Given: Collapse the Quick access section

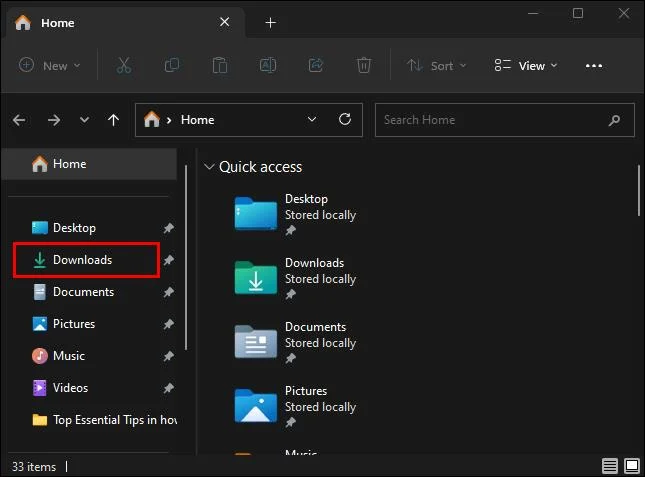Looking at the screenshot, I should tap(209, 167).
